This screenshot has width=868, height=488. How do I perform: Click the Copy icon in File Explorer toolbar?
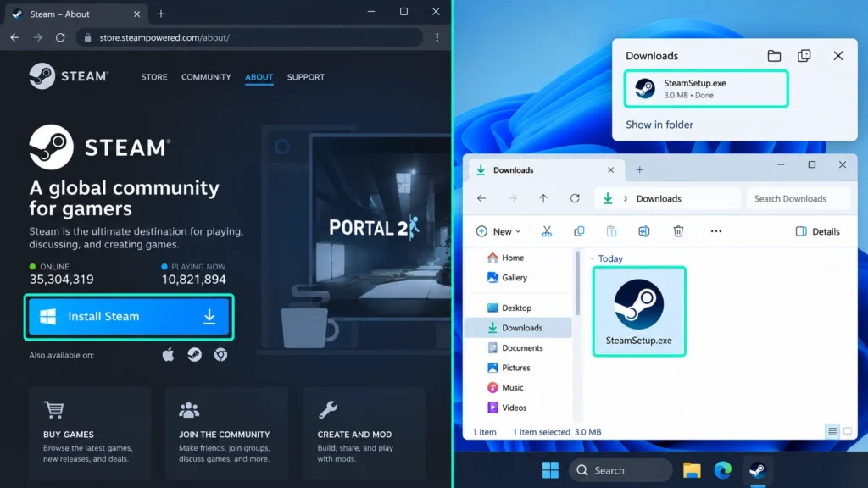pos(579,231)
